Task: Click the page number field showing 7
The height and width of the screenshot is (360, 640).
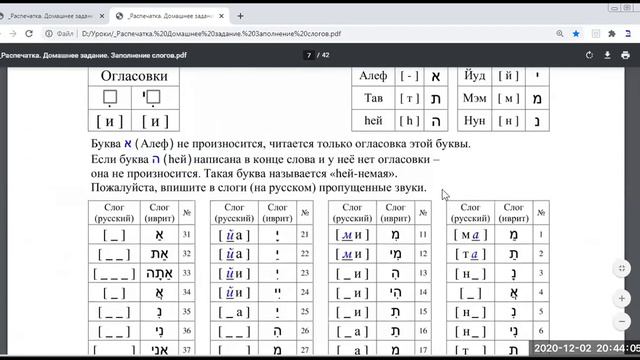Action: tap(309, 55)
